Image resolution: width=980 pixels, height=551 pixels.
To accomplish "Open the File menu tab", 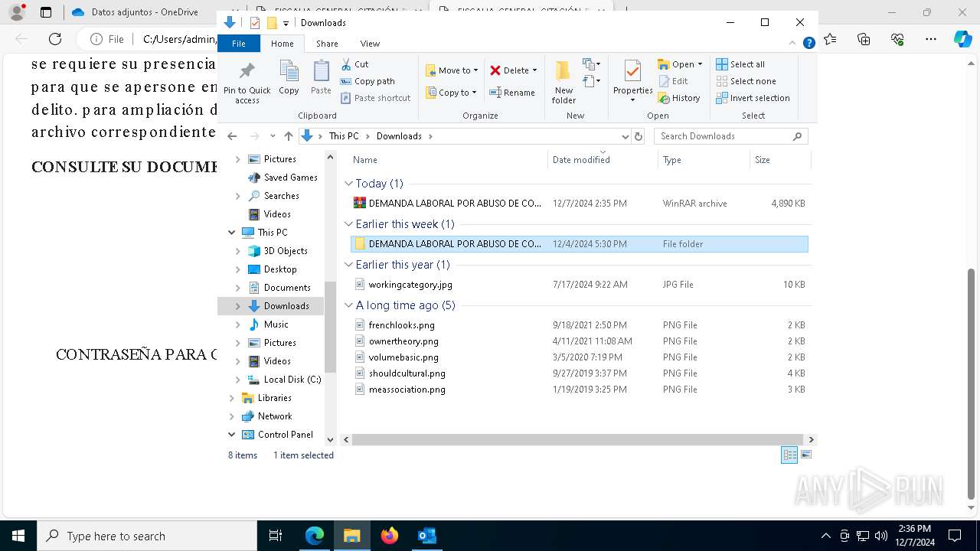I will click(x=239, y=44).
